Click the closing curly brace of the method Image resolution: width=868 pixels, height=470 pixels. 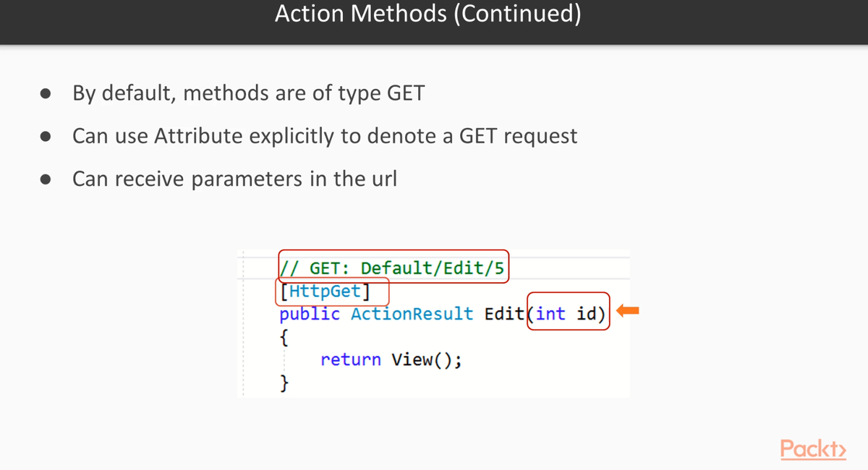pos(285,382)
